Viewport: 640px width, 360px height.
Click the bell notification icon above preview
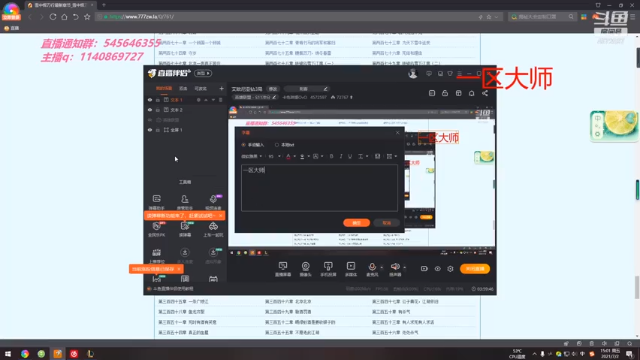pyautogui.click(x=471, y=93)
